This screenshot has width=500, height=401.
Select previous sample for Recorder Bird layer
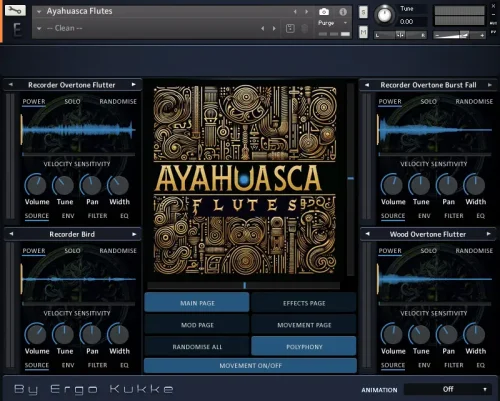pyautogui.click(x=11, y=234)
